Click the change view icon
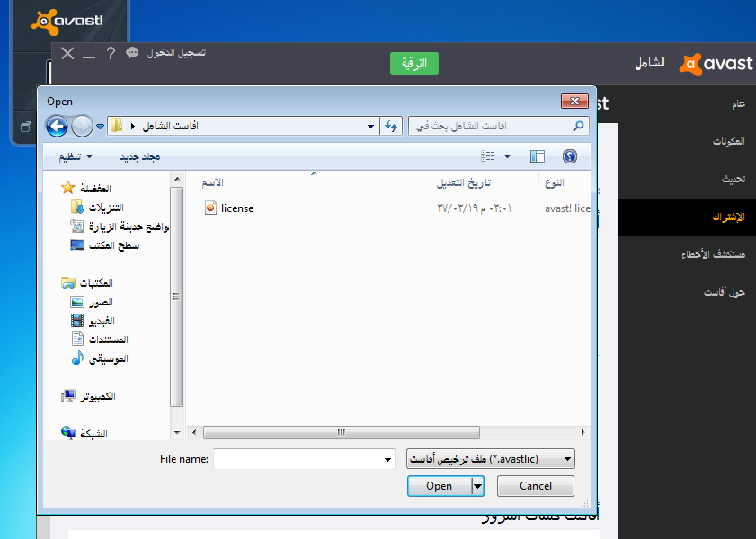The height and width of the screenshot is (539, 756). [x=487, y=156]
